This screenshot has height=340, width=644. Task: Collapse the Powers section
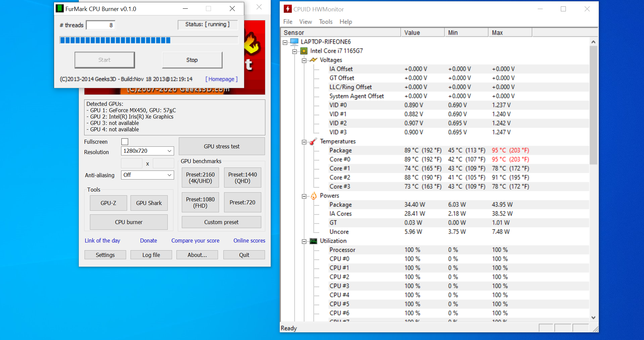click(304, 196)
